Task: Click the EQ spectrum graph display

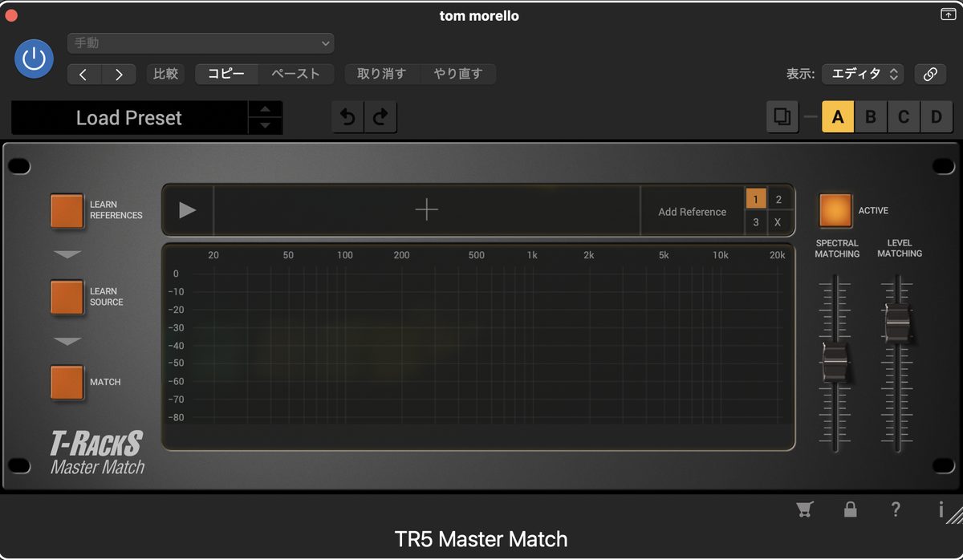Action: [x=478, y=346]
